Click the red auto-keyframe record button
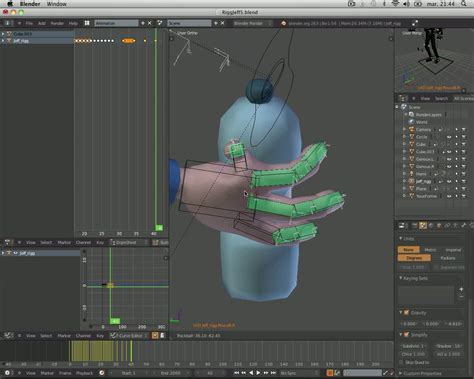The height and width of the screenshot is (379, 474). pyautogui.click(x=330, y=373)
